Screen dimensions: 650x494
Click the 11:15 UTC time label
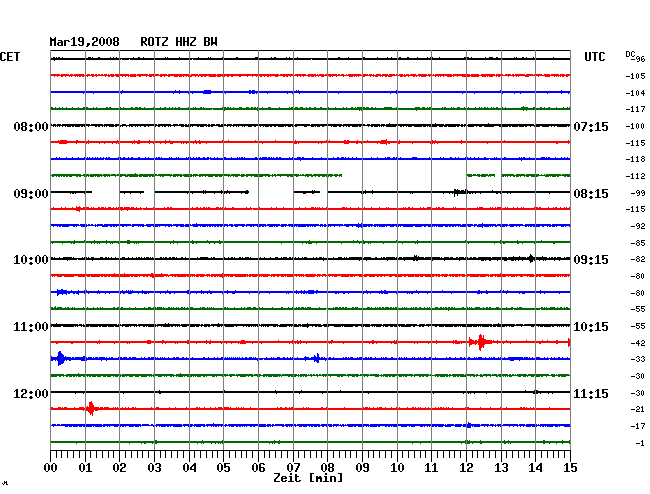click(x=591, y=393)
